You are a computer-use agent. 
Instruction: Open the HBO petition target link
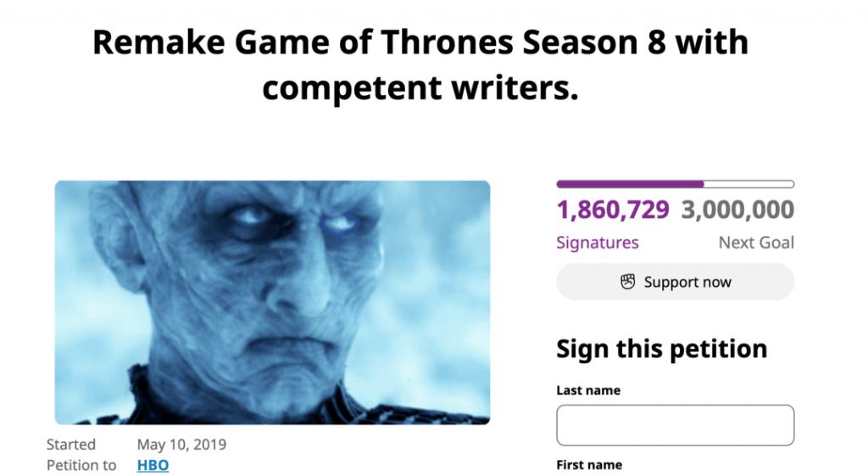(153, 465)
